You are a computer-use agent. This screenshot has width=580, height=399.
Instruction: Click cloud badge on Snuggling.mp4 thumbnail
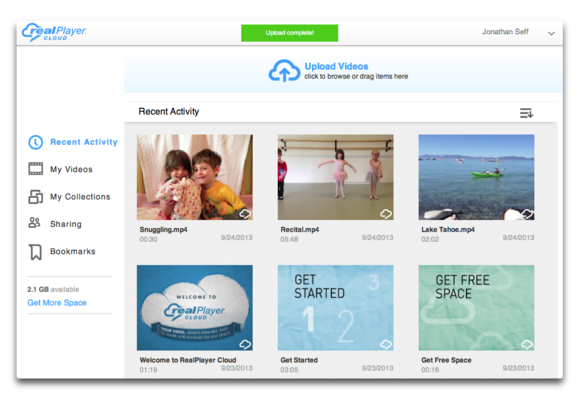pos(245,213)
